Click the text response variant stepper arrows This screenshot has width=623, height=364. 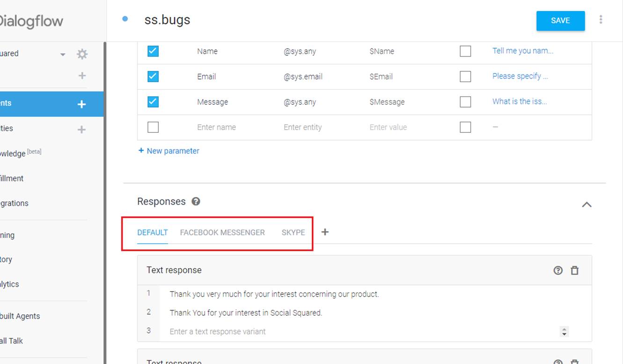(x=564, y=331)
